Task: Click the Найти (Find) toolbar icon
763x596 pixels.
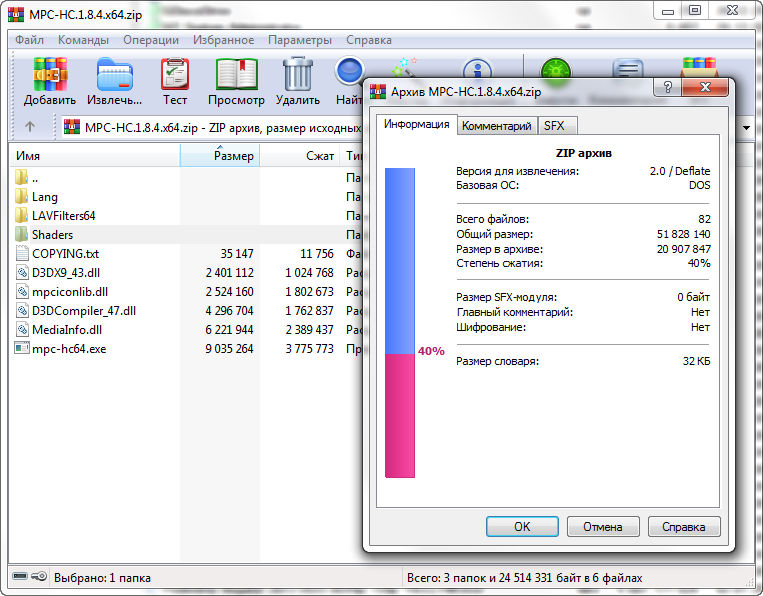Action: [349, 75]
